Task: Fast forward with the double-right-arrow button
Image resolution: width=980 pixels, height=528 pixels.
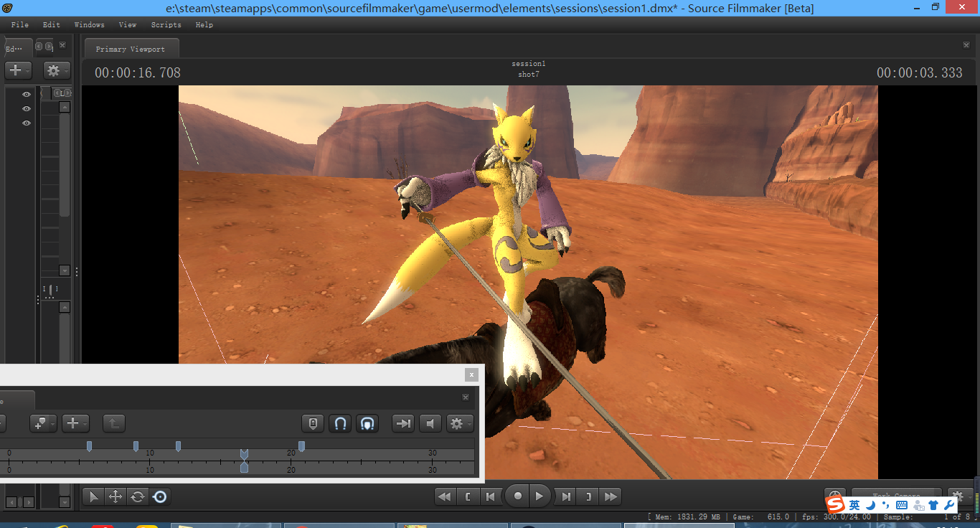Action: coord(611,496)
